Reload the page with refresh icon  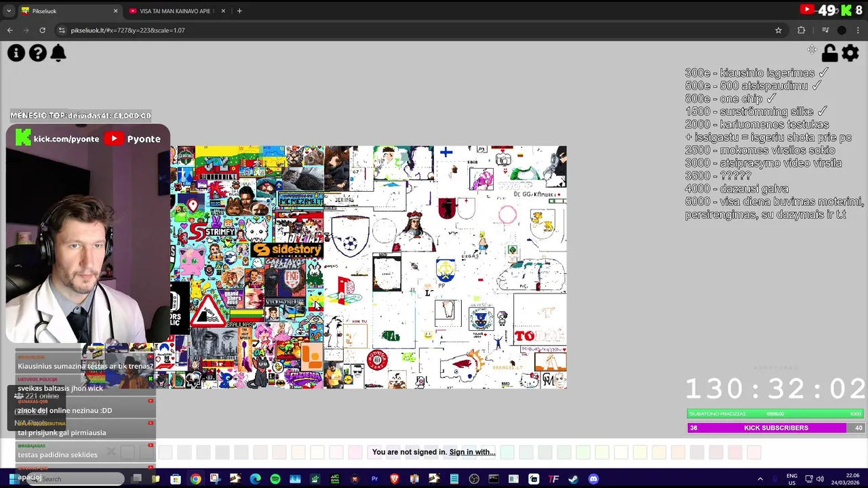[x=42, y=30]
